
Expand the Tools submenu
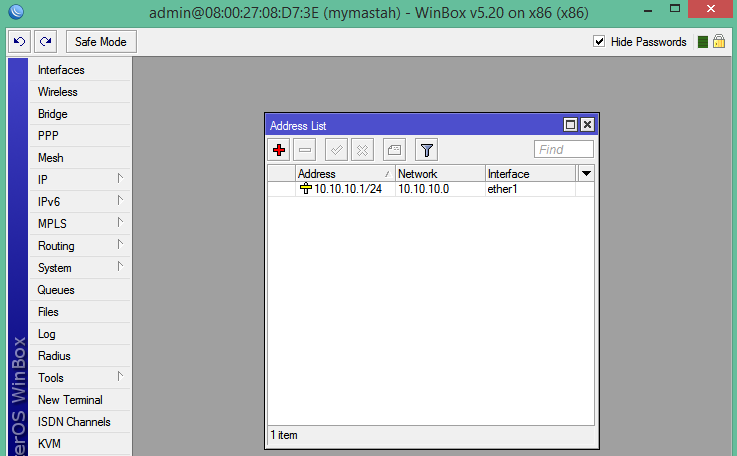click(x=80, y=378)
